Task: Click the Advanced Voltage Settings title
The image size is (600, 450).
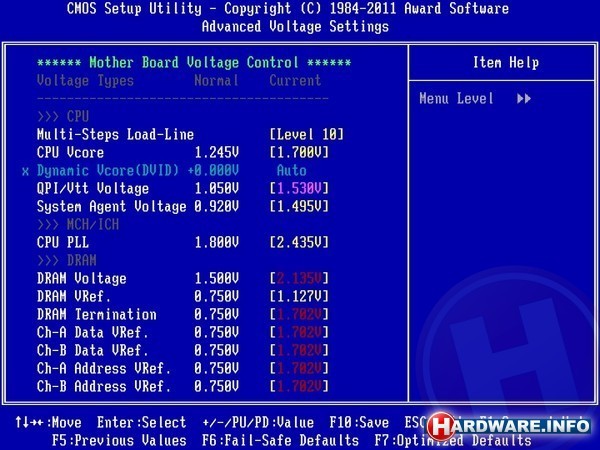Action: pyautogui.click(x=295, y=27)
